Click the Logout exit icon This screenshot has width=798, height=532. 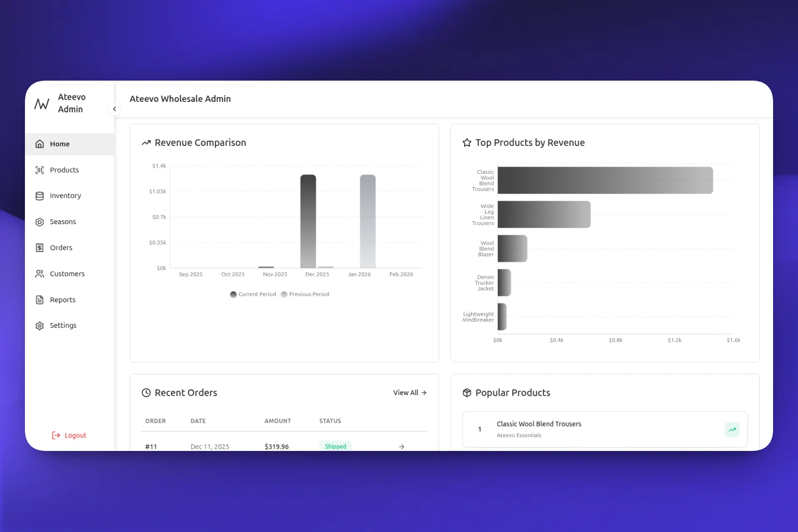point(56,435)
